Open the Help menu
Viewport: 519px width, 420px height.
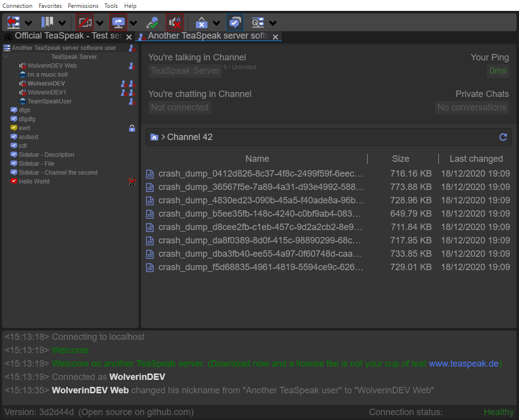pyautogui.click(x=130, y=5)
